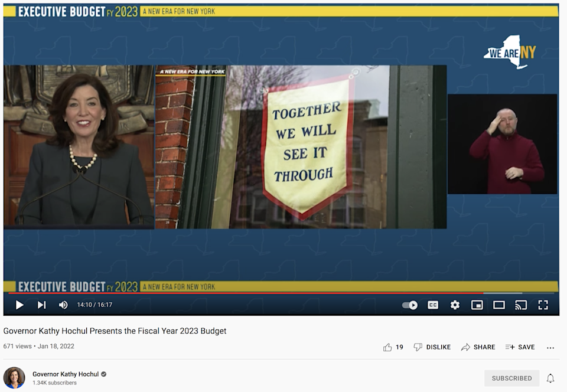Image resolution: width=567 pixels, height=392 pixels.
Task: Enter full screen mode
Action: point(543,305)
